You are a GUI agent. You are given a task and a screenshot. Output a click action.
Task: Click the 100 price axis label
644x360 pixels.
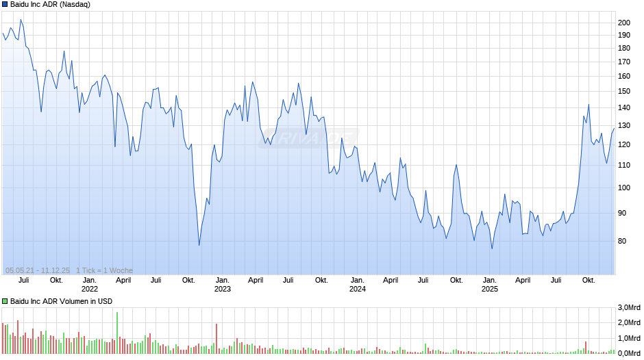pos(624,188)
